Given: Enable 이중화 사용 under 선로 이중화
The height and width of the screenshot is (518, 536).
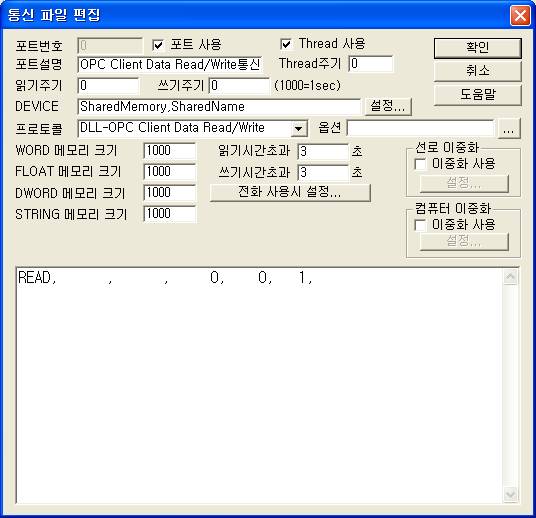Looking at the screenshot, I should pyautogui.click(x=420, y=164).
